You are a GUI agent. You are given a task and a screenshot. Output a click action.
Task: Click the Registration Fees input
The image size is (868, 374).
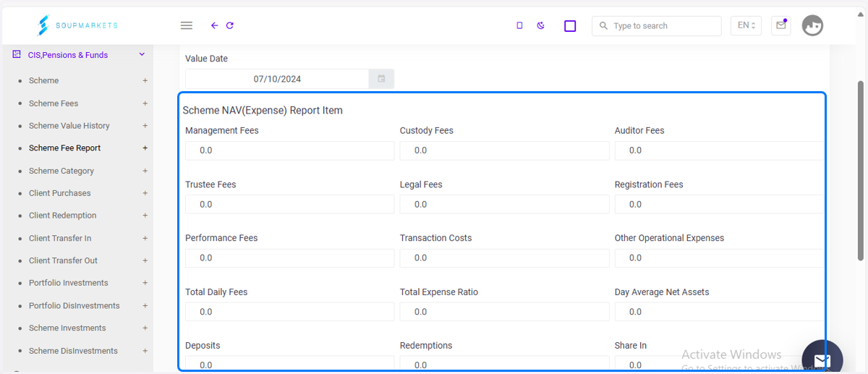click(x=718, y=204)
